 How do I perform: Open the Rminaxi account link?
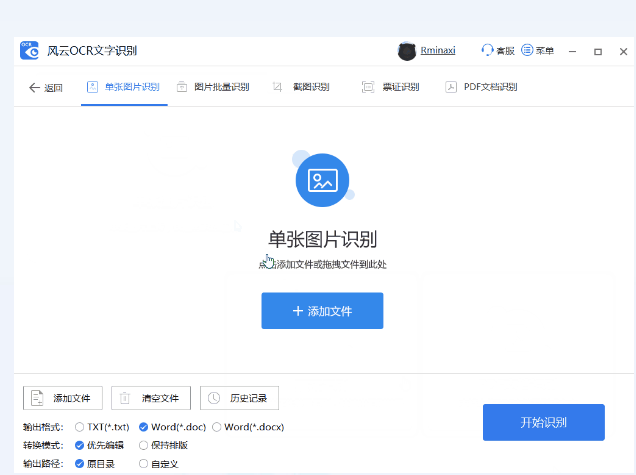(438, 50)
